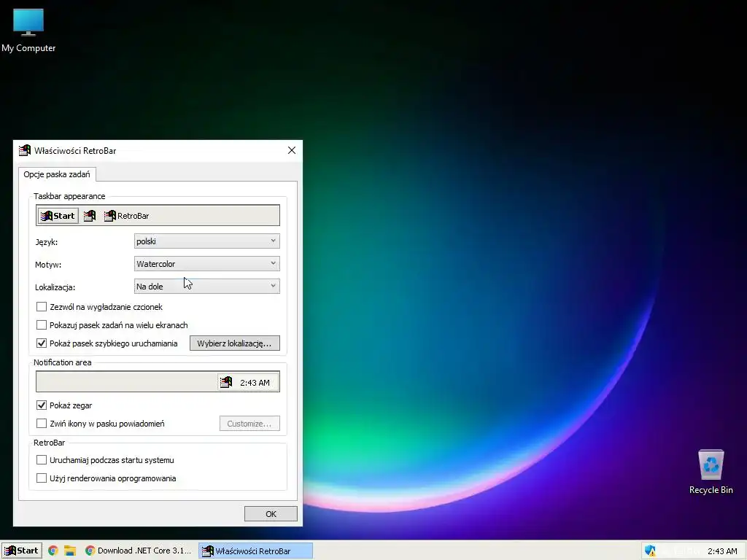Click the RetroBar icon in the dialog title bar

click(25, 150)
